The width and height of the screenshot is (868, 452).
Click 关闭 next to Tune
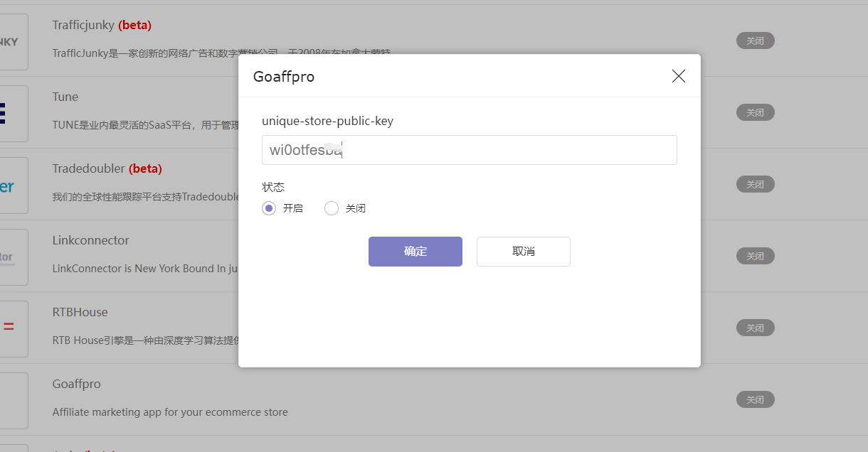755,112
